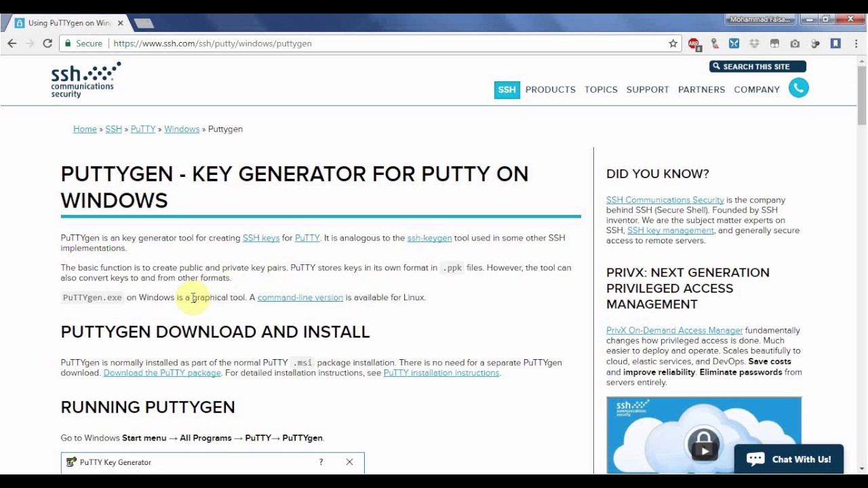This screenshot has width=868, height=488.
Task: Open the PuTTY link in intro paragraph
Action: [x=307, y=238]
